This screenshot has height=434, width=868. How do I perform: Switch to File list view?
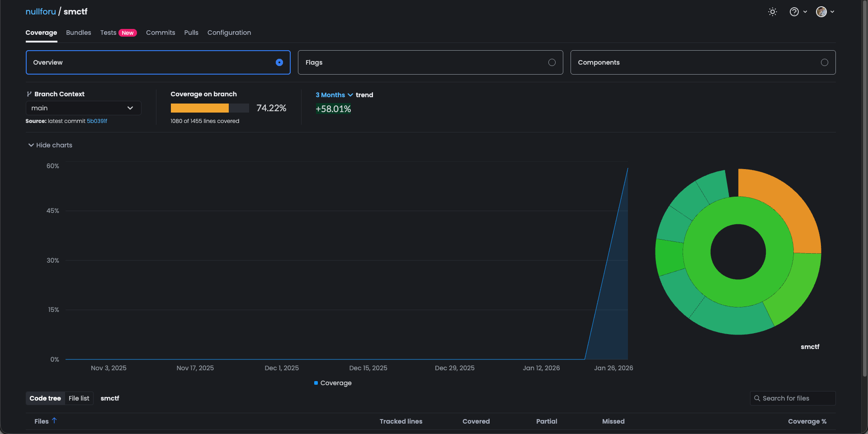(x=79, y=398)
